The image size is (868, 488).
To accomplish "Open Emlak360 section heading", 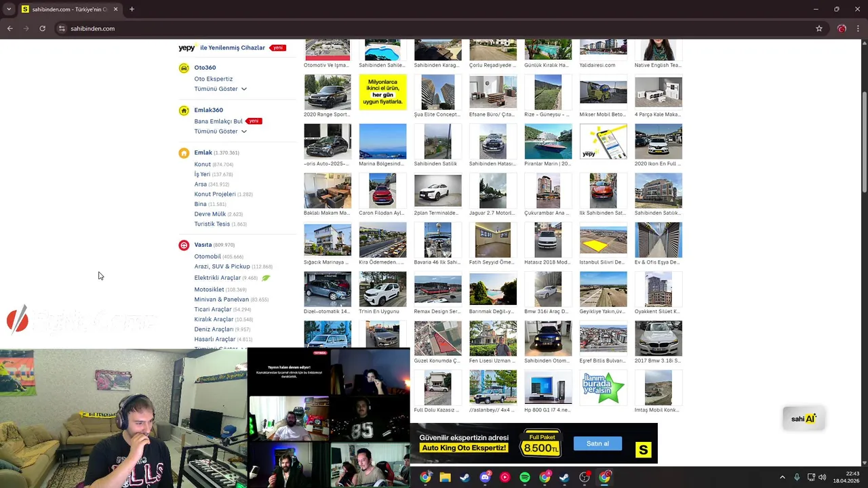I will (x=208, y=110).
